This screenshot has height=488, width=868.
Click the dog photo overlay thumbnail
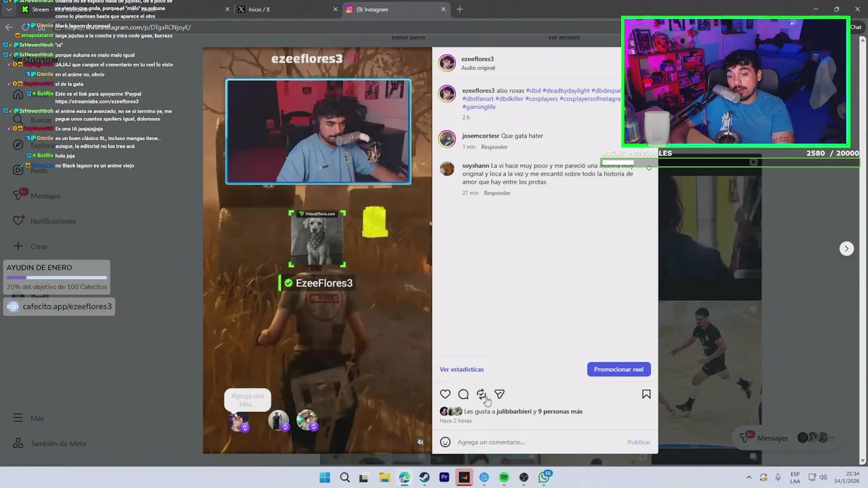click(x=317, y=239)
